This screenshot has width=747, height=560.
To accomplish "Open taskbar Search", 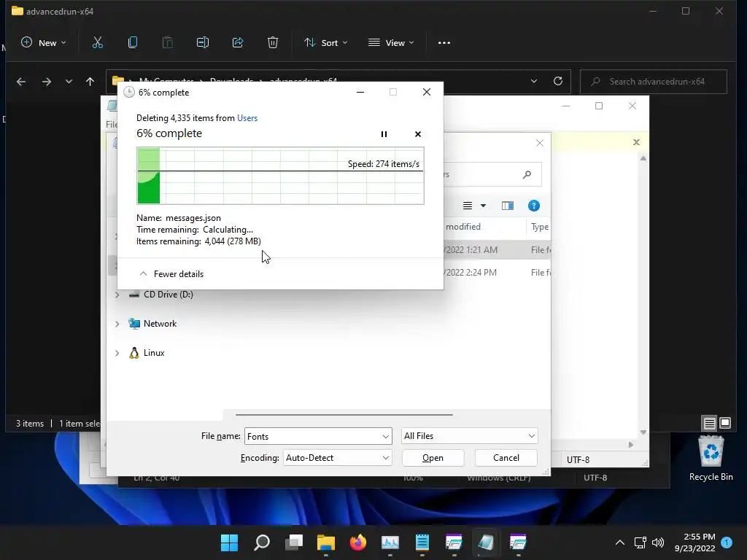I will click(x=262, y=542).
